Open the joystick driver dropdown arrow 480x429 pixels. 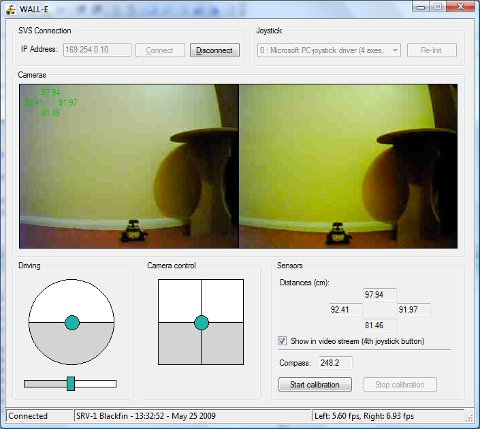pyautogui.click(x=395, y=50)
